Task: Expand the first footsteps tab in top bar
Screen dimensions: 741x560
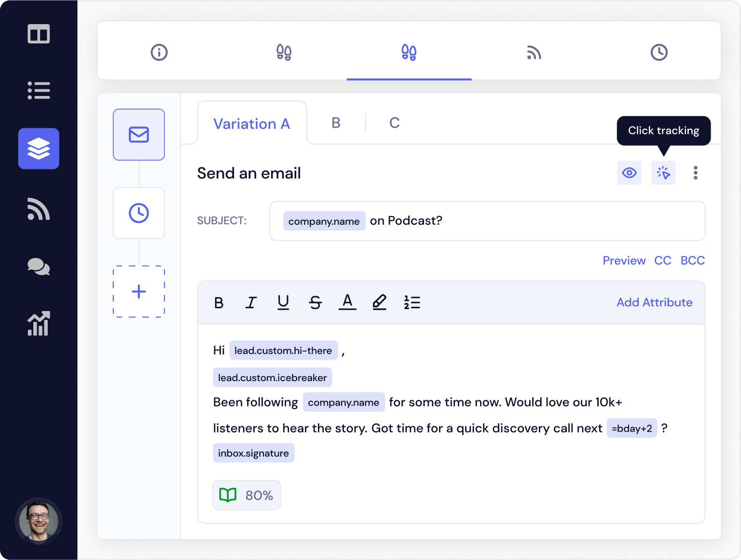Action: [x=284, y=52]
